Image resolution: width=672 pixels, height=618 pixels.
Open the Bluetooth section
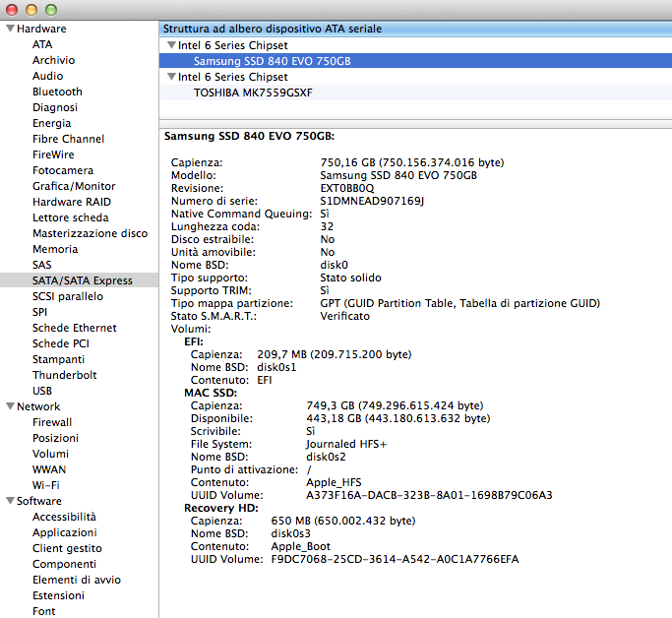coord(57,92)
